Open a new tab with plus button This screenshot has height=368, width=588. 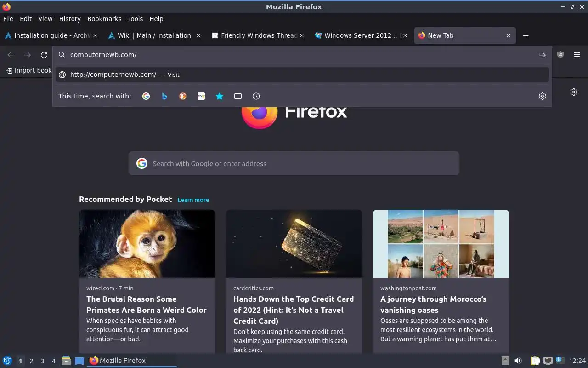[x=526, y=35]
